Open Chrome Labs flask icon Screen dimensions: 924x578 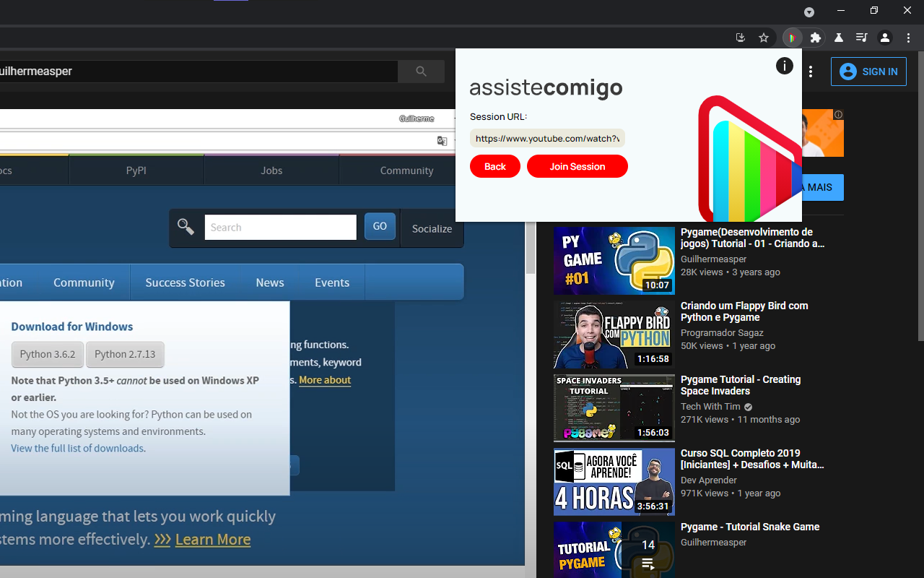[x=839, y=38]
